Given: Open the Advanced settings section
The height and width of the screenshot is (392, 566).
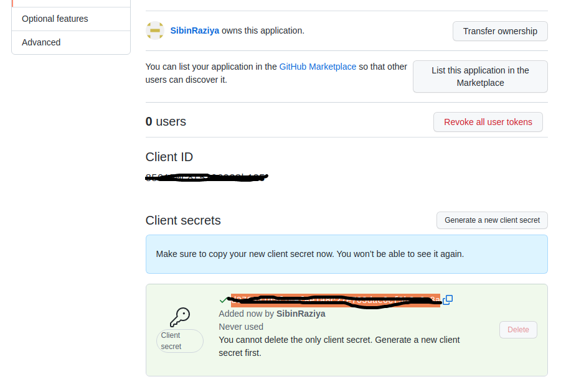Looking at the screenshot, I should tap(41, 42).
